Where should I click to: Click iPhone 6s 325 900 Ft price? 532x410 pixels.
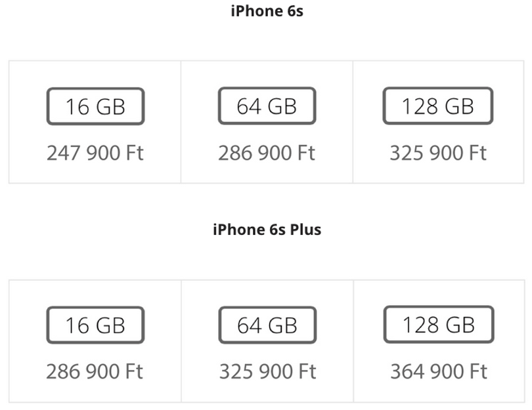438,153
